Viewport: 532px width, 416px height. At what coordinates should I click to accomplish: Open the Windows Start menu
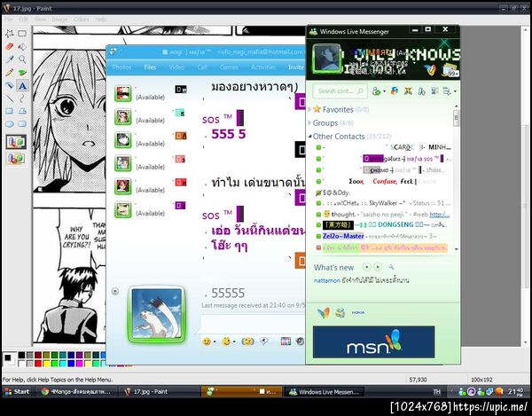point(17,391)
